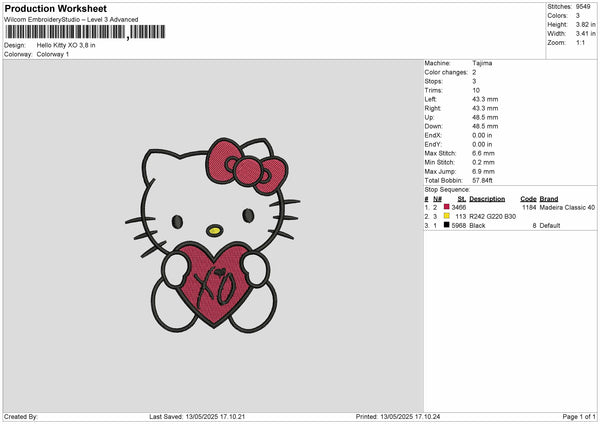Click the 'Stop Sequence:' heading

click(x=447, y=190)
